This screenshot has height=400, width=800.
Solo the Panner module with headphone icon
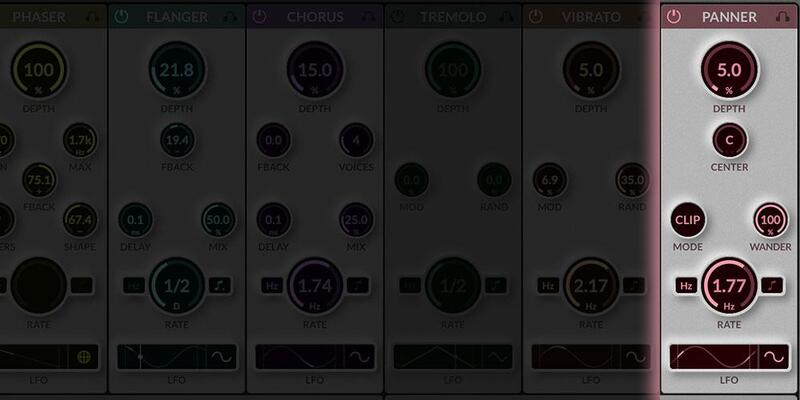(x=780, y=17)
